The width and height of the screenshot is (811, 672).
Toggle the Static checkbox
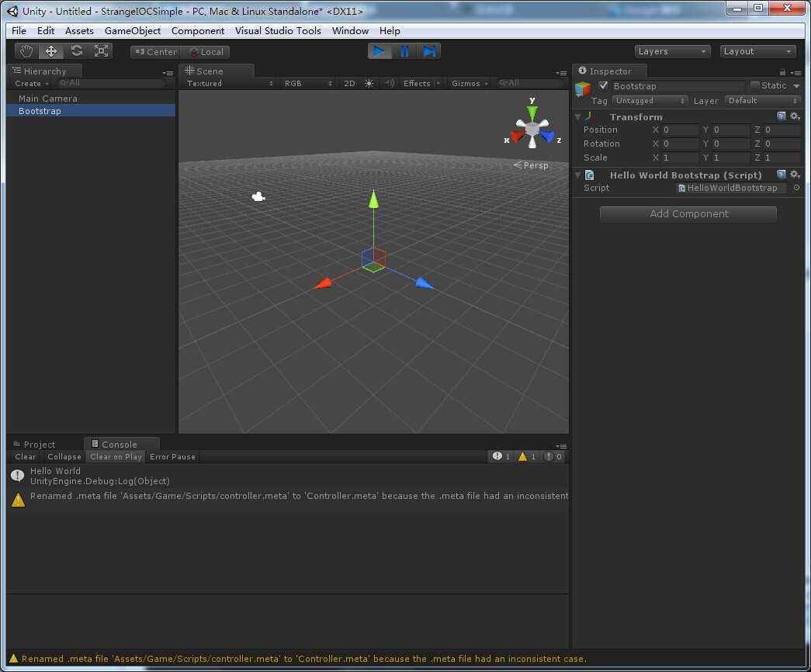tap(755, 85)
